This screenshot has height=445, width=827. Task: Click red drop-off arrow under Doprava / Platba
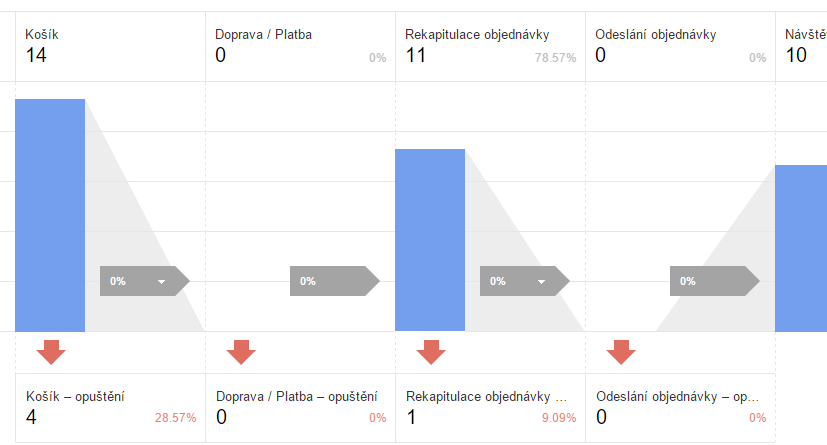[x=241, y=352]
